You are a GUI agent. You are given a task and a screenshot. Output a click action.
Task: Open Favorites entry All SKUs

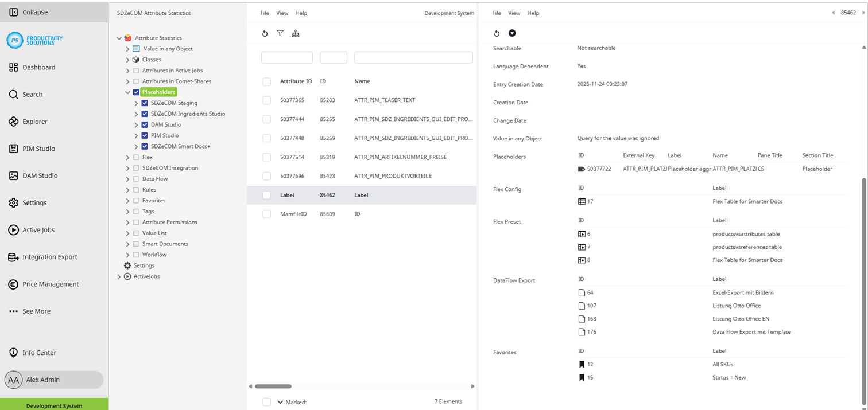click(x=723, y=364)
